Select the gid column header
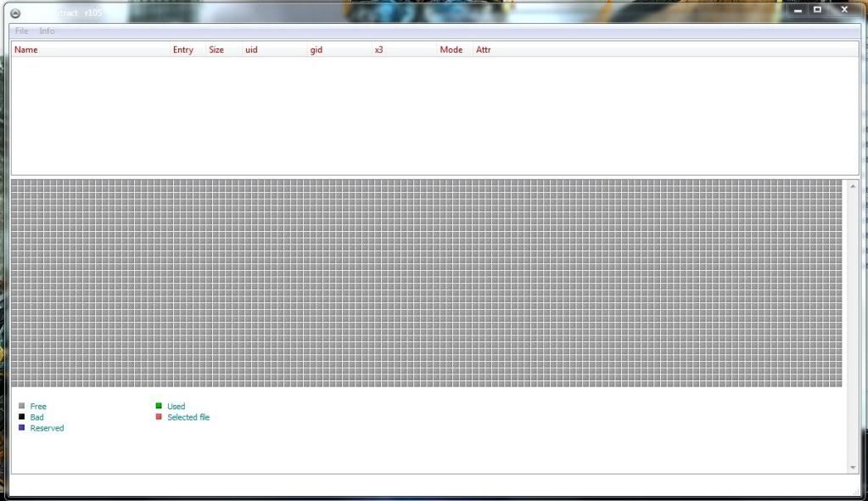Viewport: 868px width, 501px height. (316, 50)
